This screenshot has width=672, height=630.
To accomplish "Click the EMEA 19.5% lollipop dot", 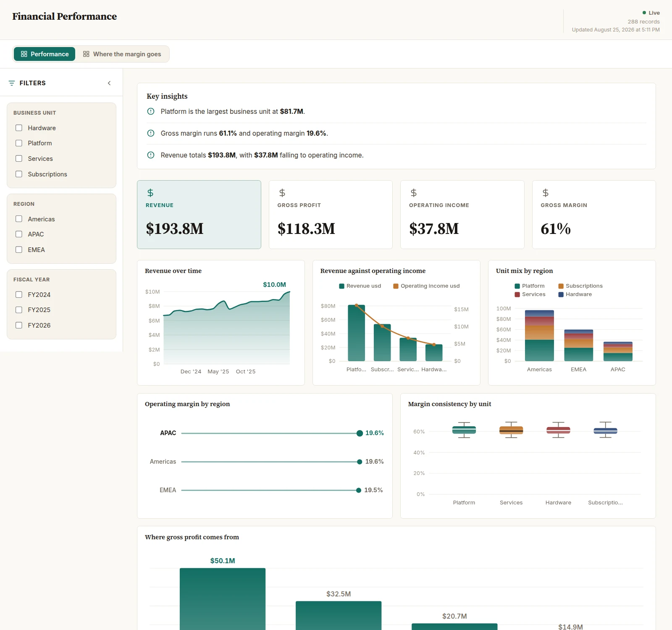I will [359, 490].
